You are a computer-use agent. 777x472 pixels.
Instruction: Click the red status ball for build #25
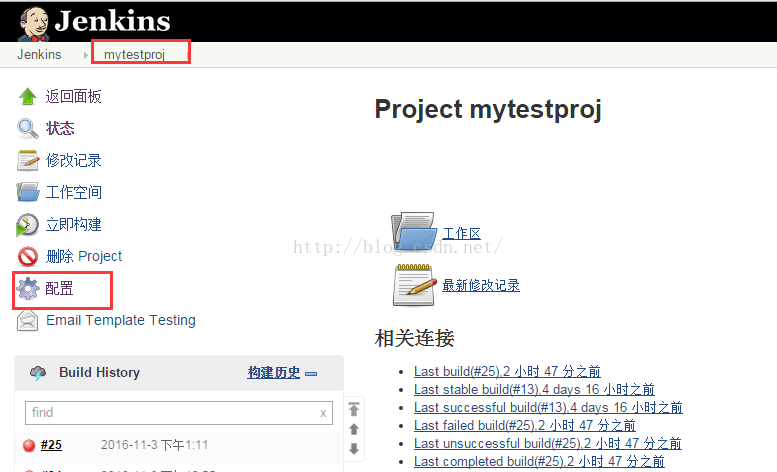pos(29,445)
